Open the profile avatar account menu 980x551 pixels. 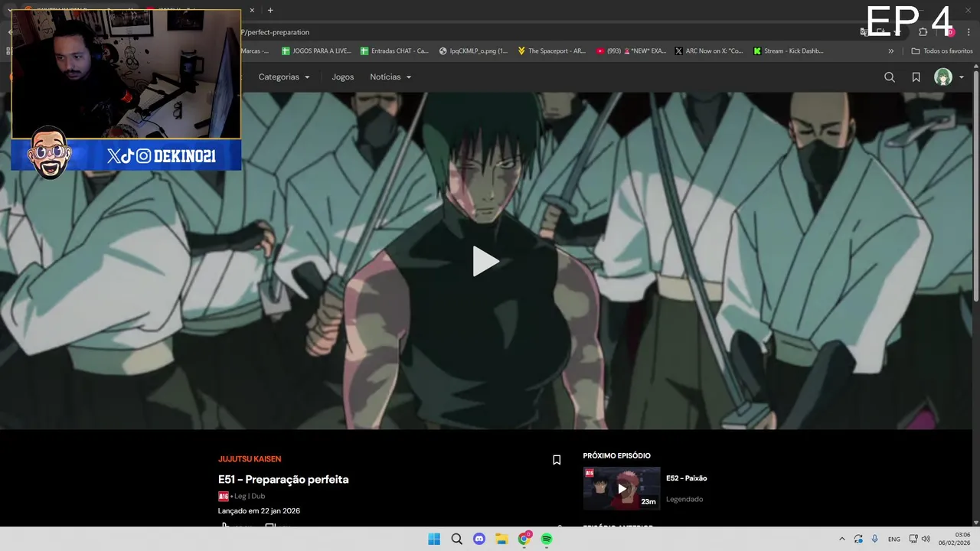point(943,77)
